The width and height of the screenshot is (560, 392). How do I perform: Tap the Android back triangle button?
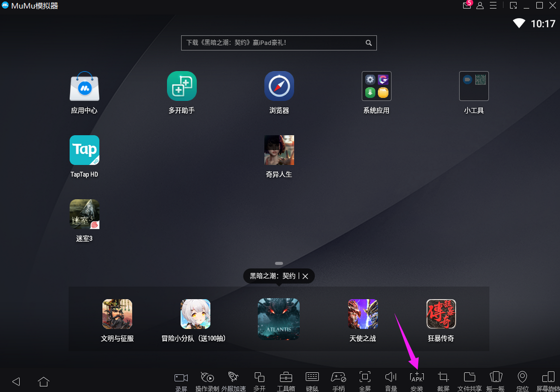[16, 381]
